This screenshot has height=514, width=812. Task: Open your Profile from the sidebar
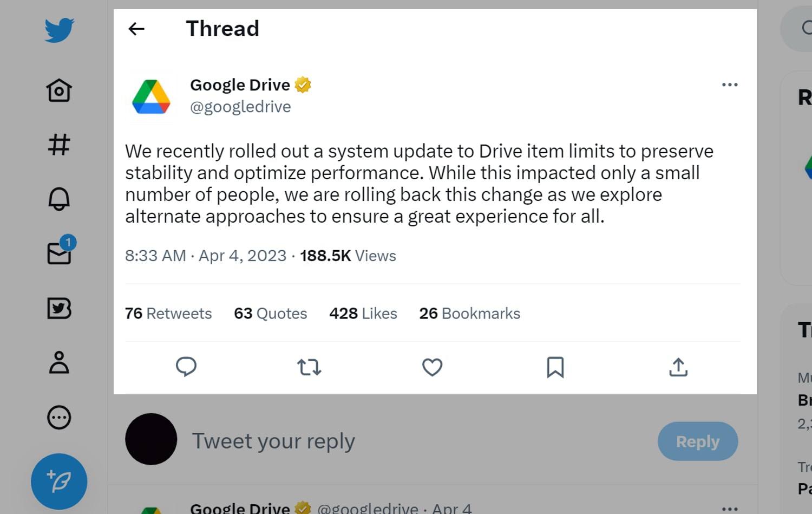(x=59, y=364)
